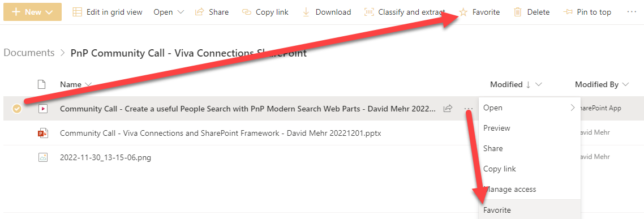Click the Delete trash icon

(518, 12)
